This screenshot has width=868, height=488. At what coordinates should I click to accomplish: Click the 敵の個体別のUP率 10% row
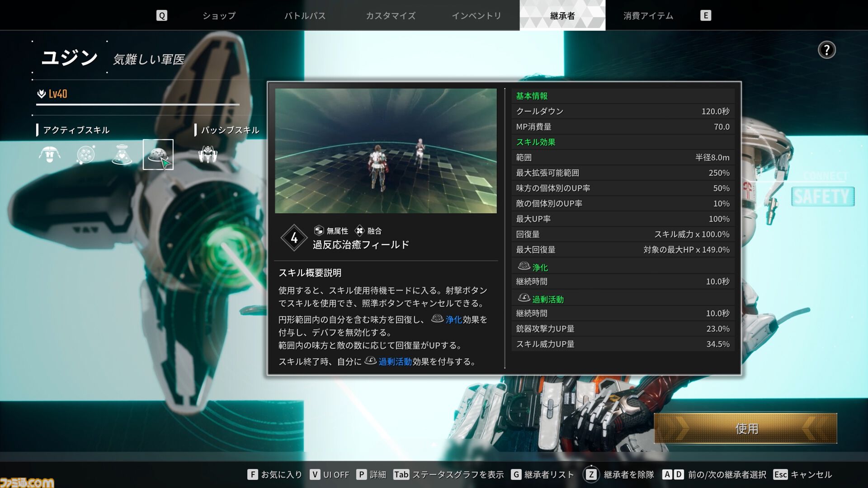coord(623,203)
